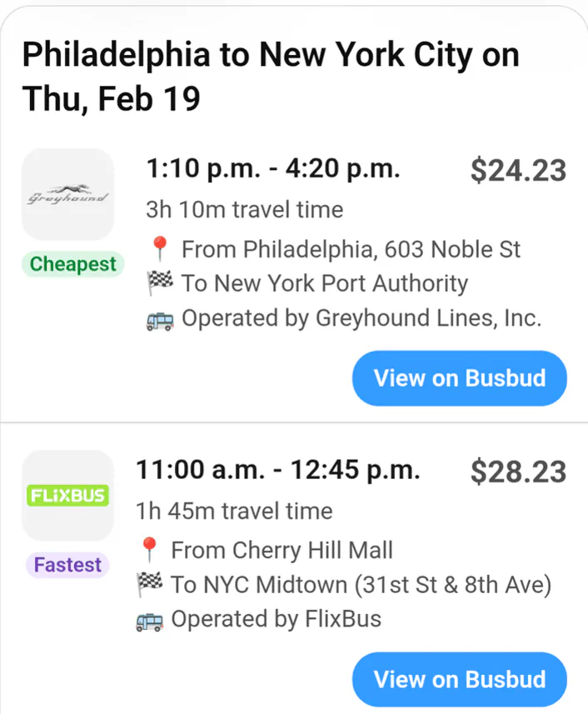Select the Cheapest badge on the Greyhound trip
The width and height of the screenshot is (588, 714).
tap(72, 264)
